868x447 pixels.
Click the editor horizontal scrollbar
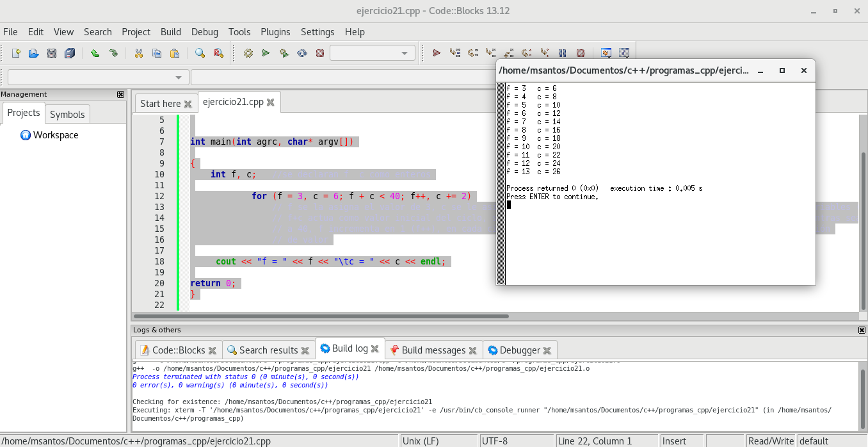(x=320, y=316)
